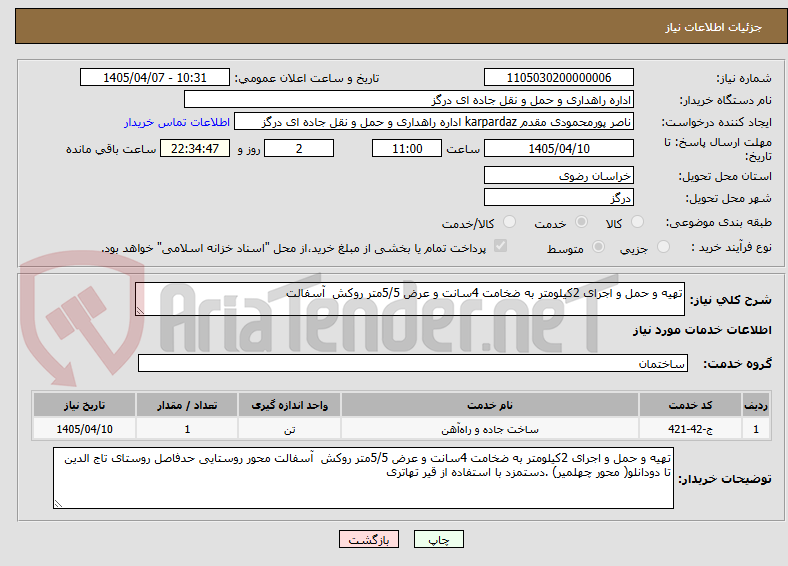Click the service code cell ج-42-421
Image resolution: width=788 pixels, height=566 pixels.
[691, 429]
